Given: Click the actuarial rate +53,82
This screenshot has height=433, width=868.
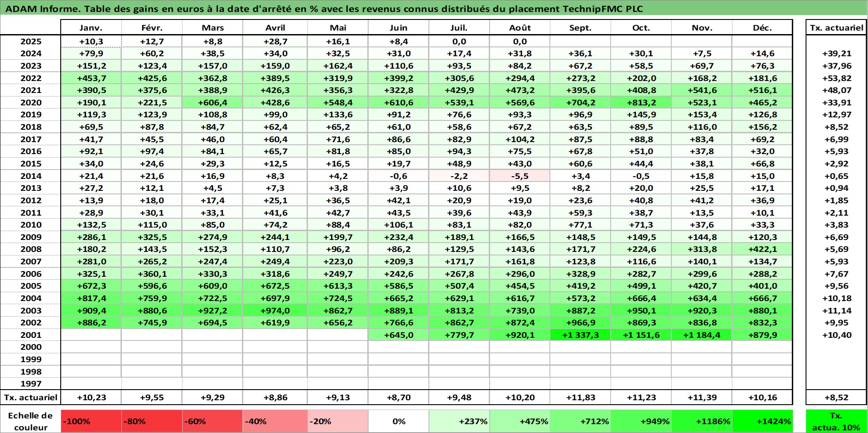Looking at the screenshot, I should point(837,78).
